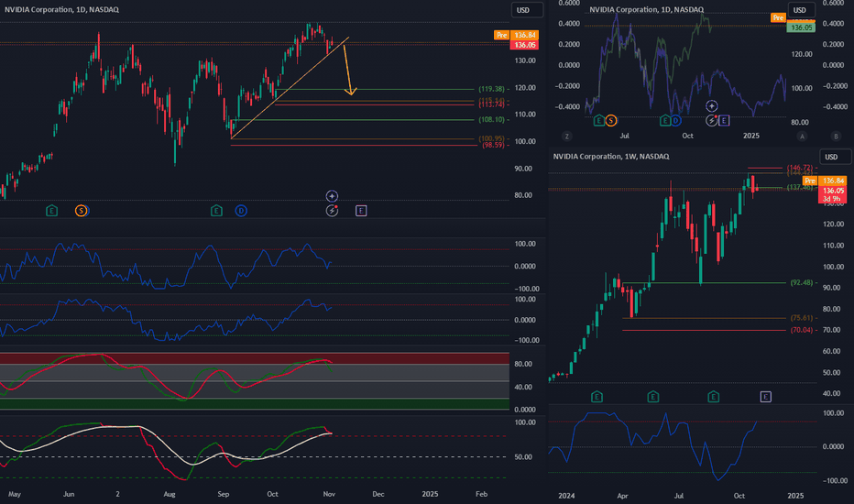Click the sparkle star icon on main daily chart
The width and height of the screenshot is (854, 504).
click(x=332, y=195)
